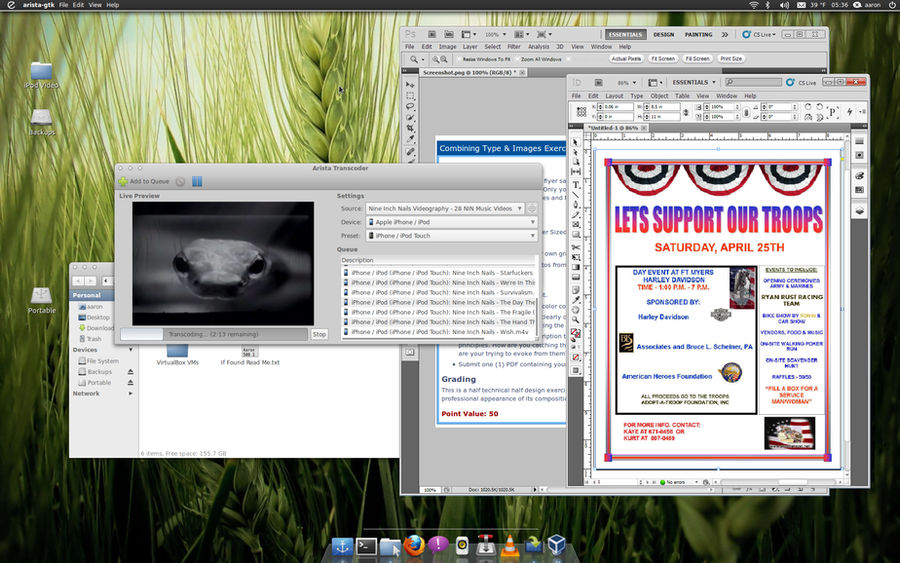Open Photoshop Filter menu

coord(514,47)
